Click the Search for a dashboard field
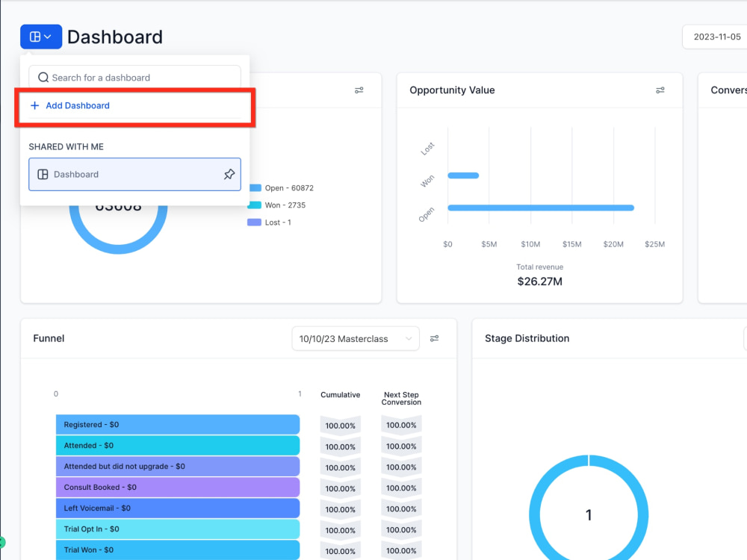The image size is (747, 560). 134,77
